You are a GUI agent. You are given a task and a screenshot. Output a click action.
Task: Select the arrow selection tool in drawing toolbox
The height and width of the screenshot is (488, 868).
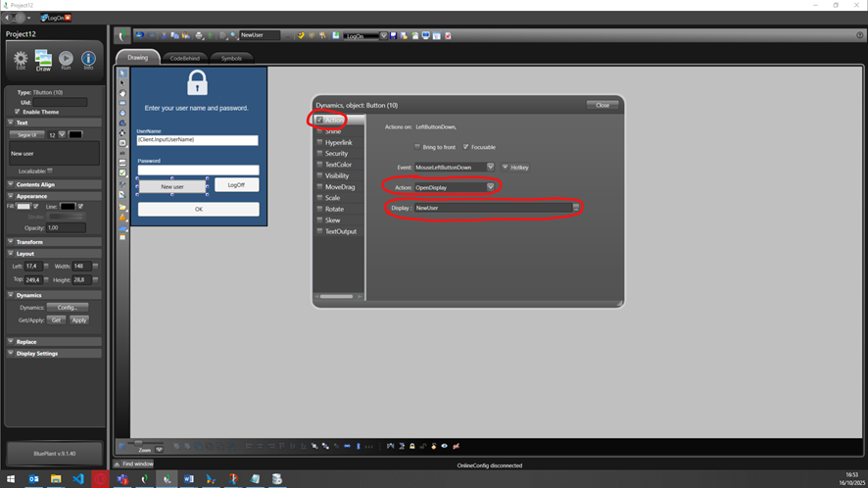(x=122, y=73)
